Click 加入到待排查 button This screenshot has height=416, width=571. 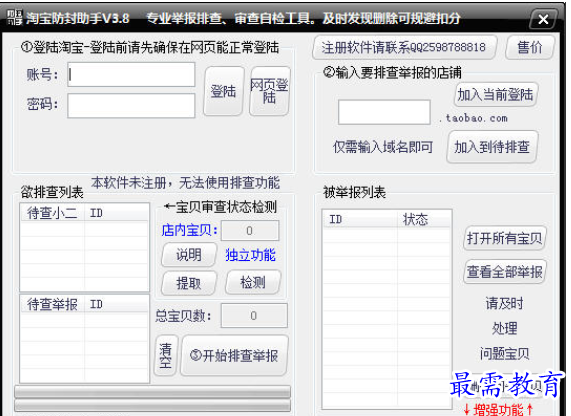(x=492, y=147)
